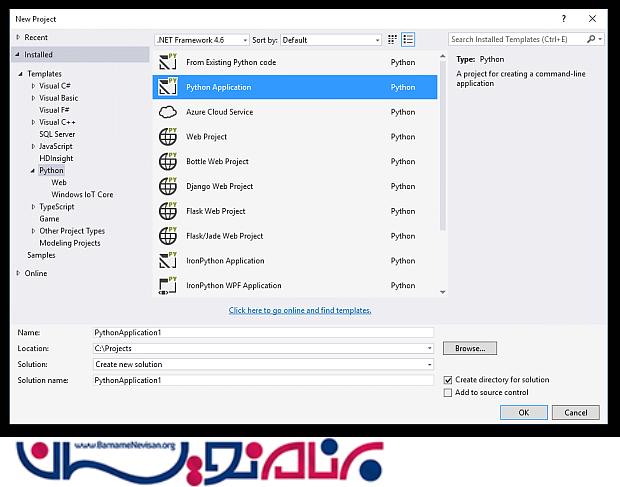
Task: Click the Cancel button
Action: coord(576,412)
